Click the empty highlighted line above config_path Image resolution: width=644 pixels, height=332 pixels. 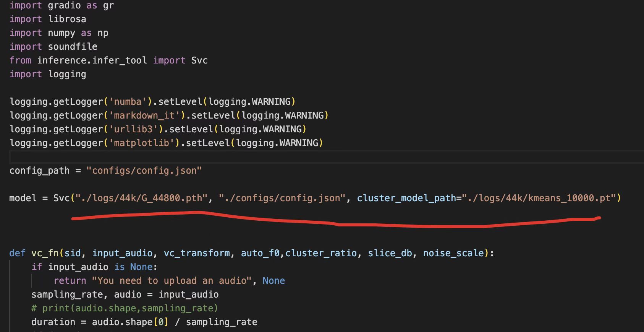pyautogui.click(x=327, y=157)
